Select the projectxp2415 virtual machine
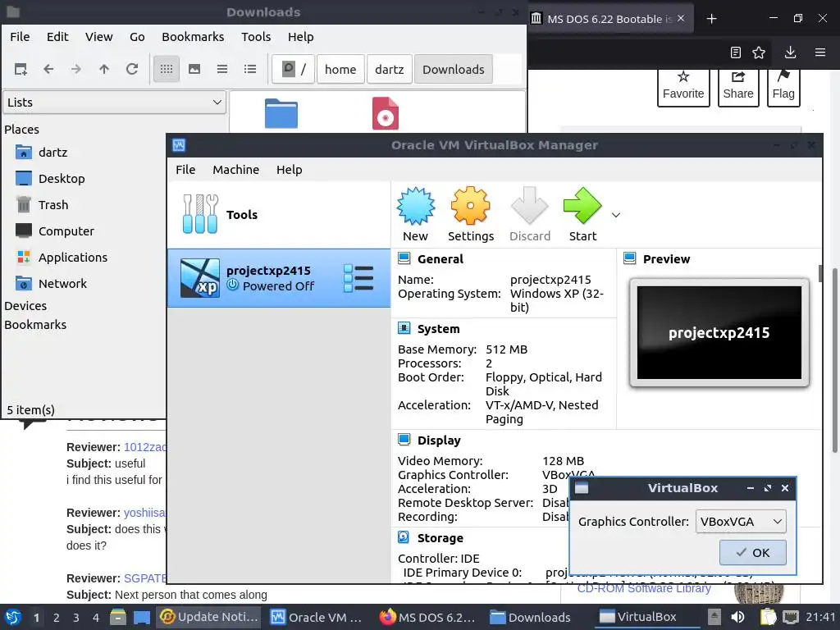The image size is (840, 630). 279,278
